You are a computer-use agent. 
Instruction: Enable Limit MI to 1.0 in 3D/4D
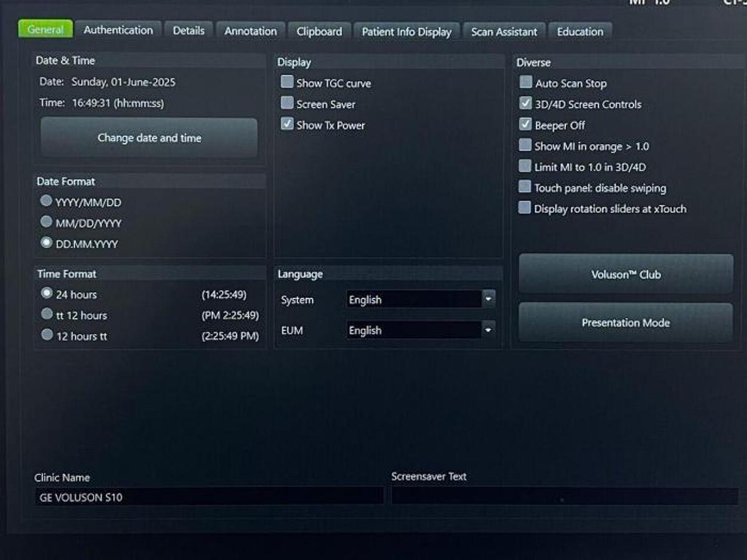coord(525,166)
